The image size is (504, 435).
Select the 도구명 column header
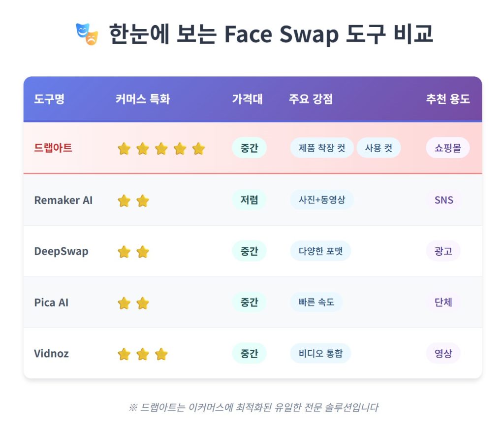49,99
